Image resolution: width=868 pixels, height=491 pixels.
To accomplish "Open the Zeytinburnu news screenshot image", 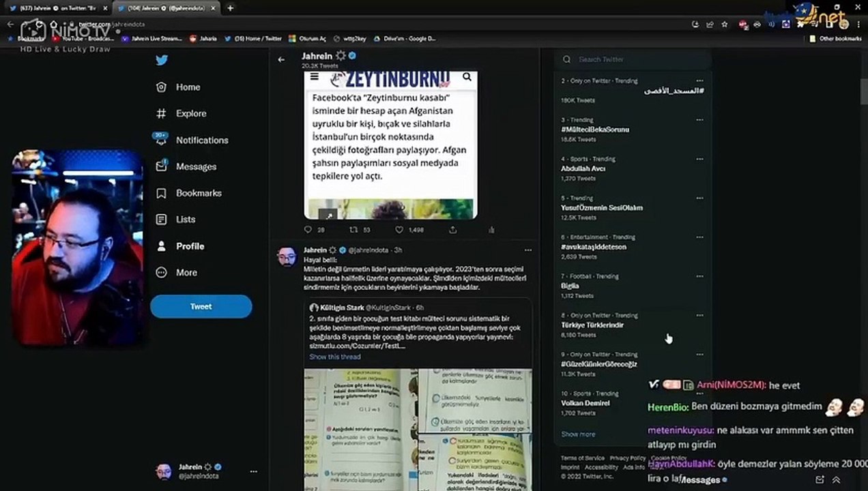I will 390,145.
